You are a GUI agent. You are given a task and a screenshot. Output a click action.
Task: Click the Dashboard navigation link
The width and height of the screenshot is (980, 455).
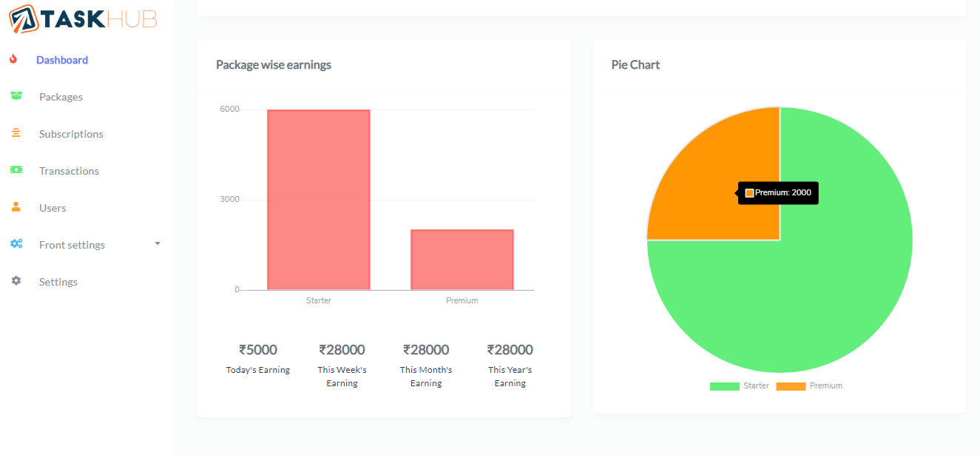(x=62, y=60)
